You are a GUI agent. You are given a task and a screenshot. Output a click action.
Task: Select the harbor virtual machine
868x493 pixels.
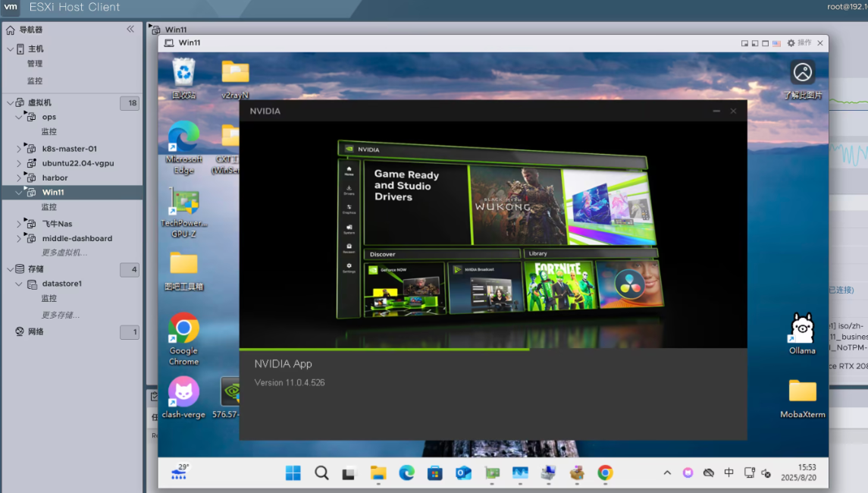tap(55, 177)
